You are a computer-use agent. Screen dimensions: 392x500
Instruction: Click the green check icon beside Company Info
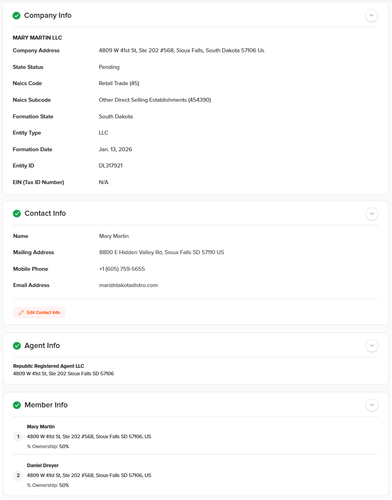16,16
